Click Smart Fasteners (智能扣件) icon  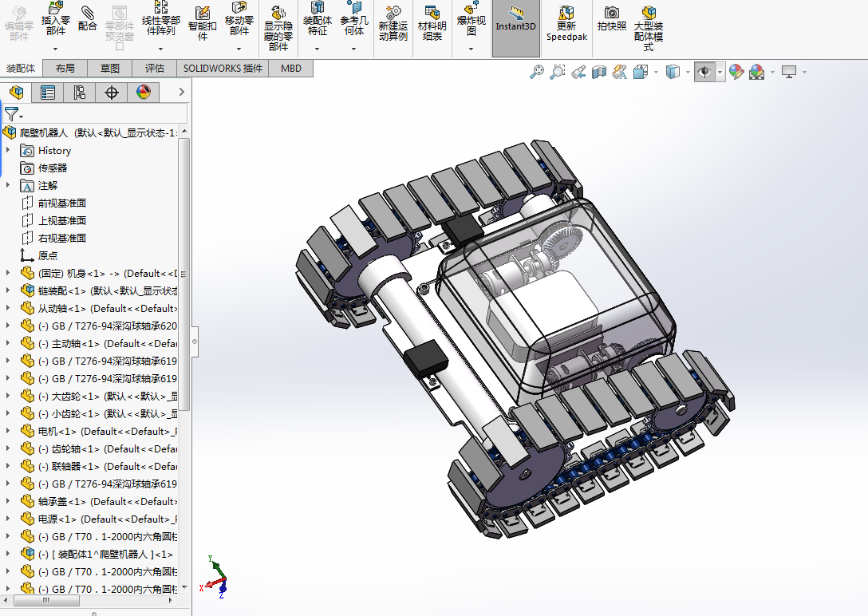coord(202,23)
